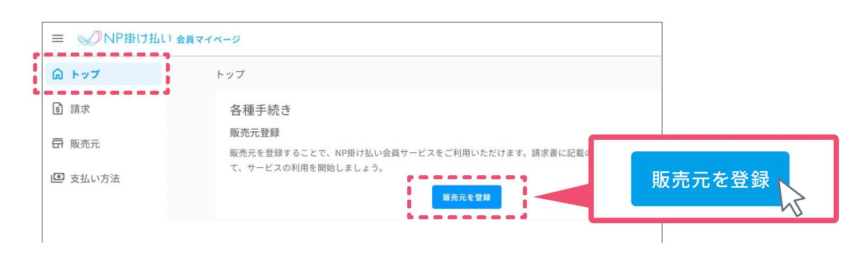Select the トップ label in sidebar
Viewport: 868px width, 266px height.
point(86,74)
